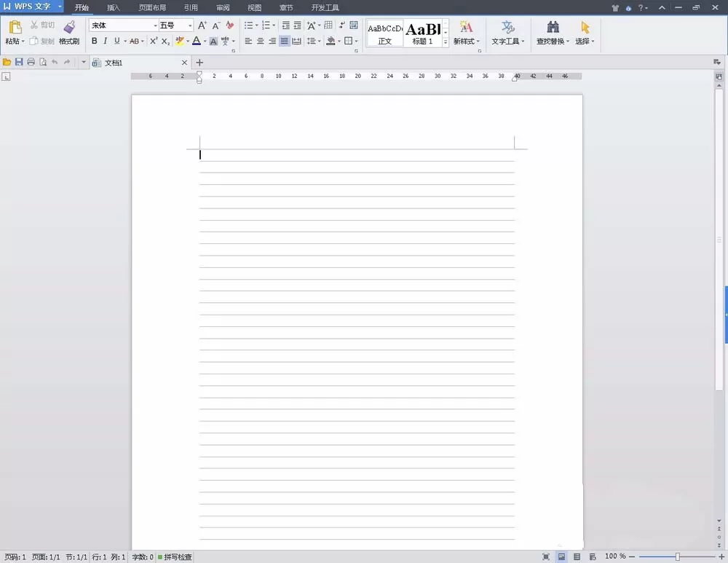Toggle italic formatting
The height and width of the screenshot is (563, 728).
(x=106, y=41)
